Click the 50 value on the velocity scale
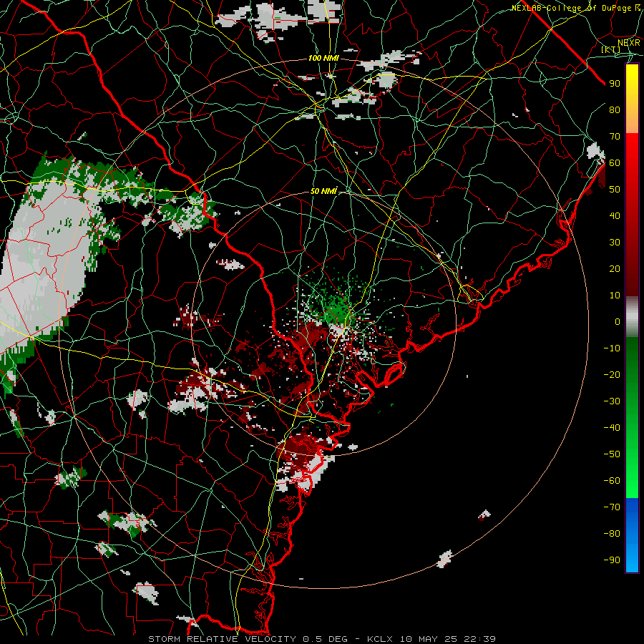 coord(615,190)
